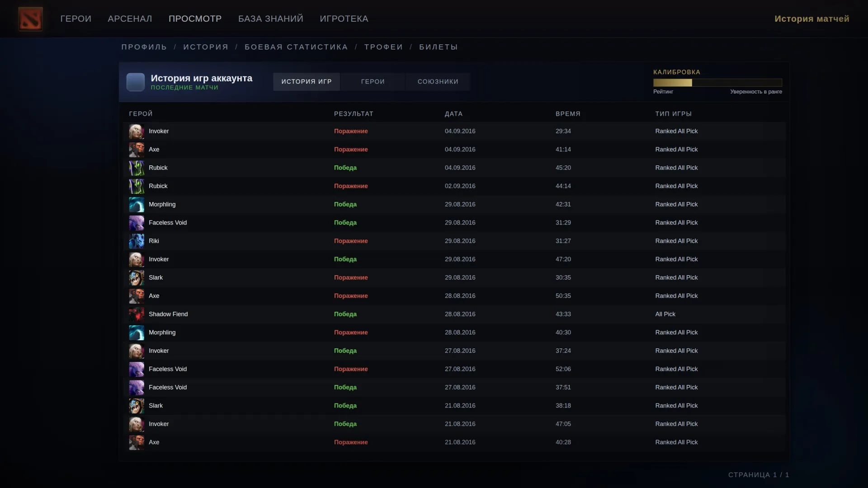Viewport: 868px width, 488px height.
Task: Select the ПРОСМОТР top menu
Action: [x=195, y=19]
